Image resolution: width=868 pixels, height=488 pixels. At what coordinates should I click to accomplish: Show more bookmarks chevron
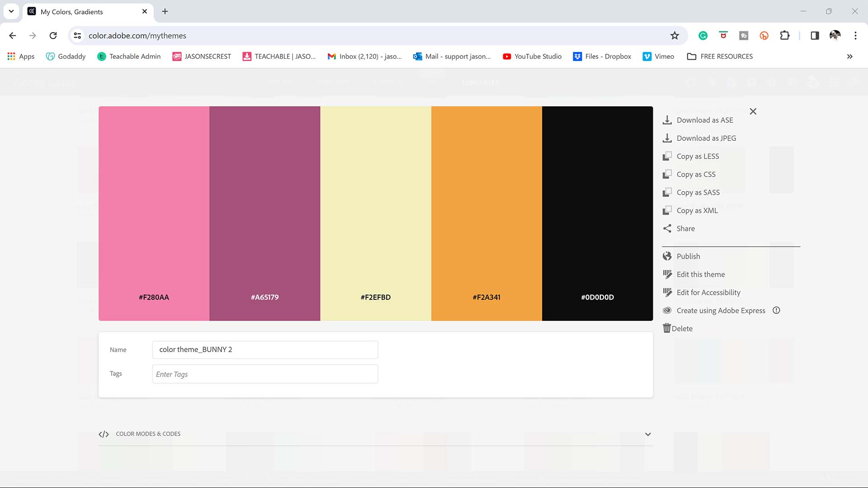click(849, 56)
